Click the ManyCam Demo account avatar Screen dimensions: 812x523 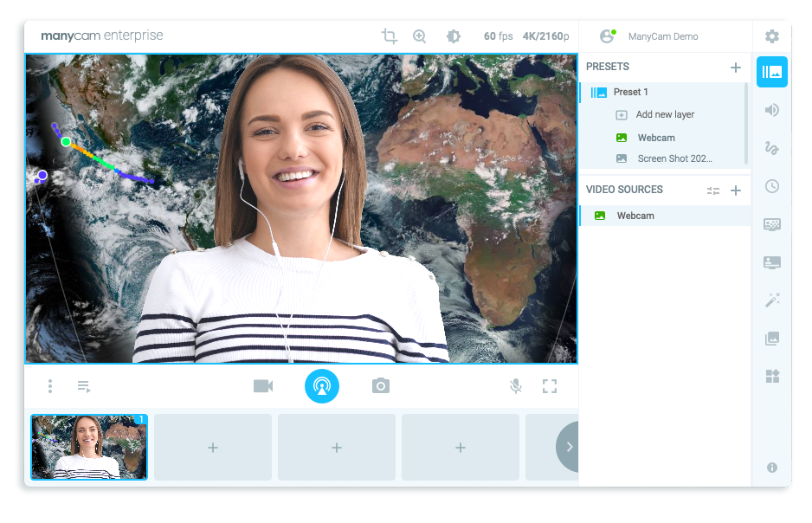pos(608,36)
